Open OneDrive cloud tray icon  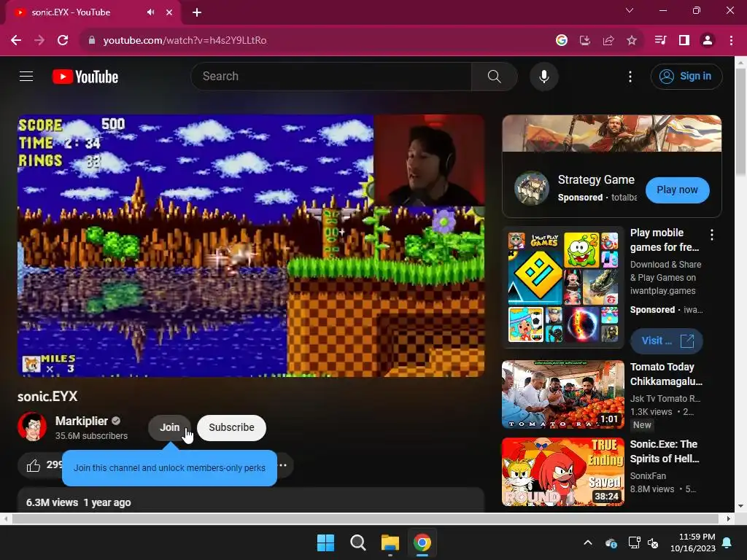coord(611,542)
